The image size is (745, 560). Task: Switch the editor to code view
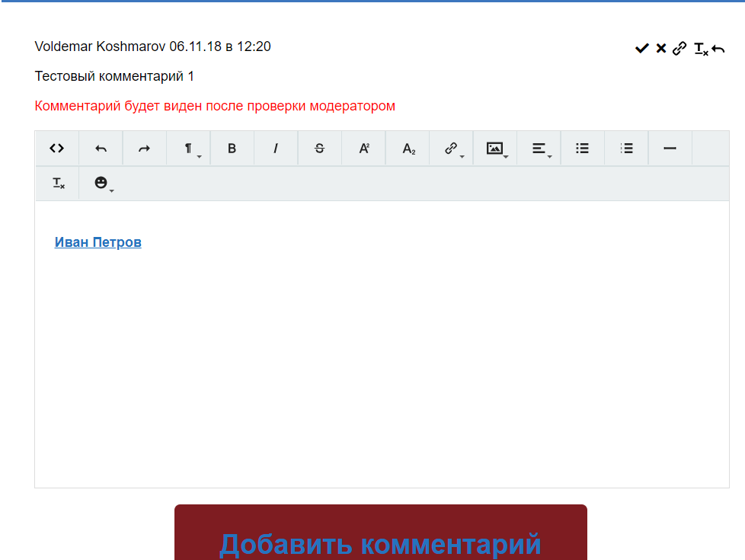(57, 149)
